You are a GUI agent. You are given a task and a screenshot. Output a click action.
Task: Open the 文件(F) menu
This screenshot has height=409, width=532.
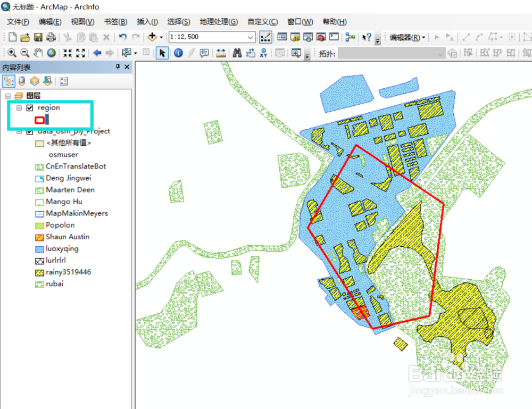(x=18, y=22)
